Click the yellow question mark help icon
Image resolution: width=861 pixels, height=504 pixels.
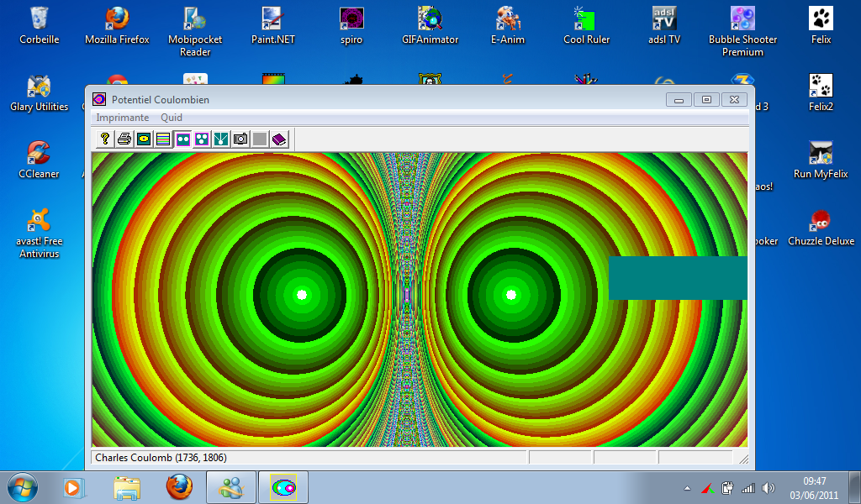click(x=105, y=139)
